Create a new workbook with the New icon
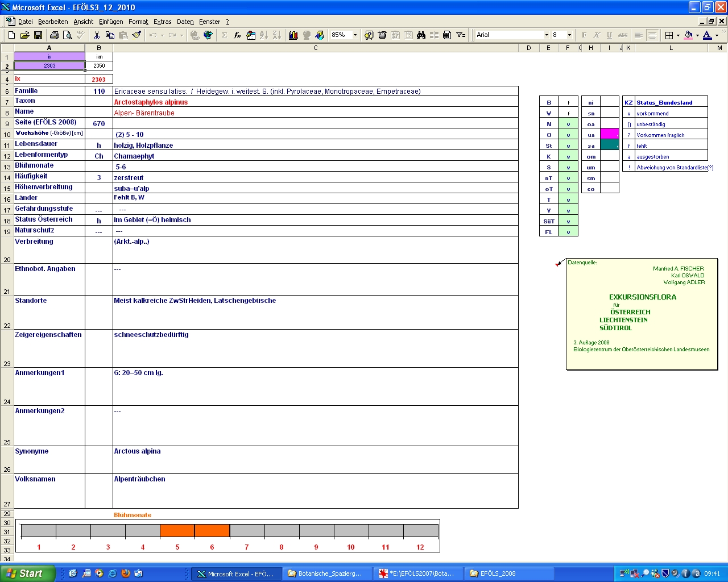 (x=11, y=35)
